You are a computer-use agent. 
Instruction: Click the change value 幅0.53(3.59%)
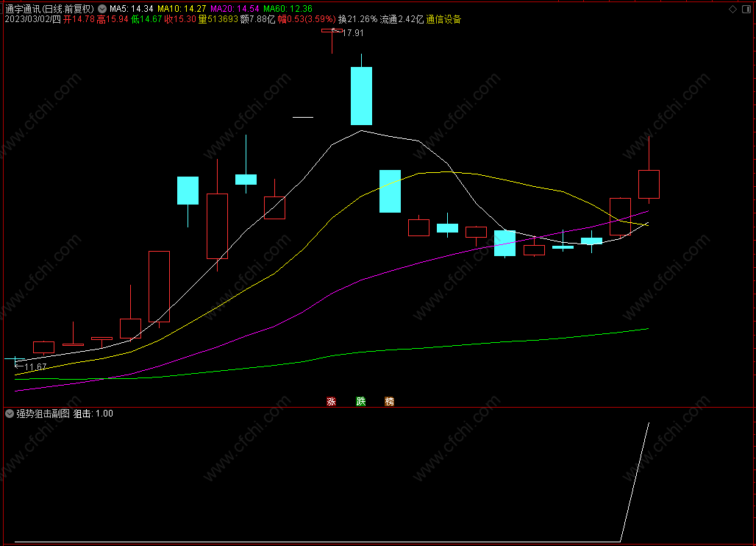coord(307,19)
